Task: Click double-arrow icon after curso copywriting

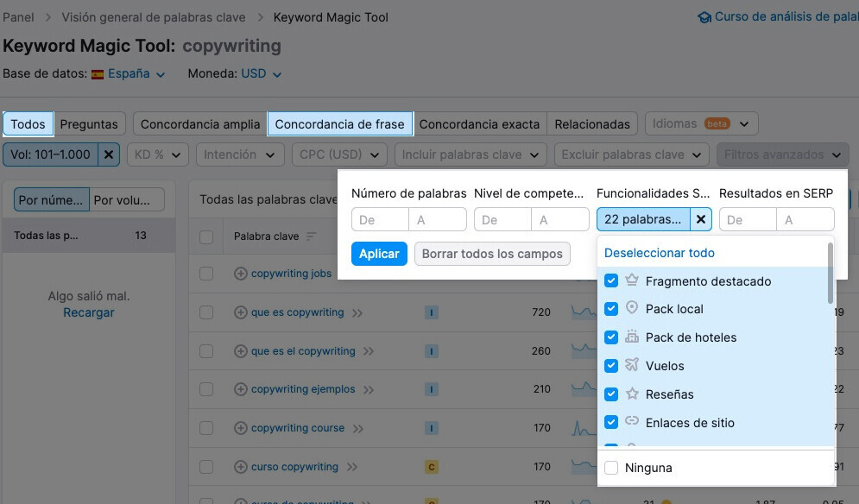Action: [x=352, y=468]
